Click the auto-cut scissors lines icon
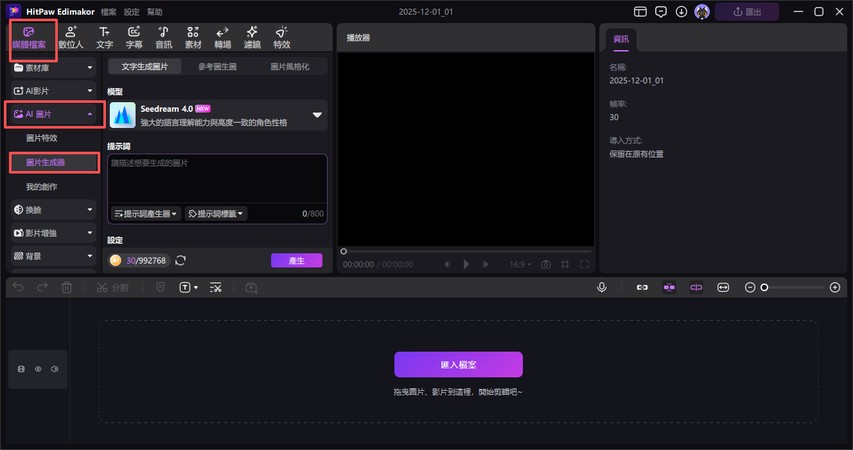This screenshot has height=450, width=853. point(215,287)
